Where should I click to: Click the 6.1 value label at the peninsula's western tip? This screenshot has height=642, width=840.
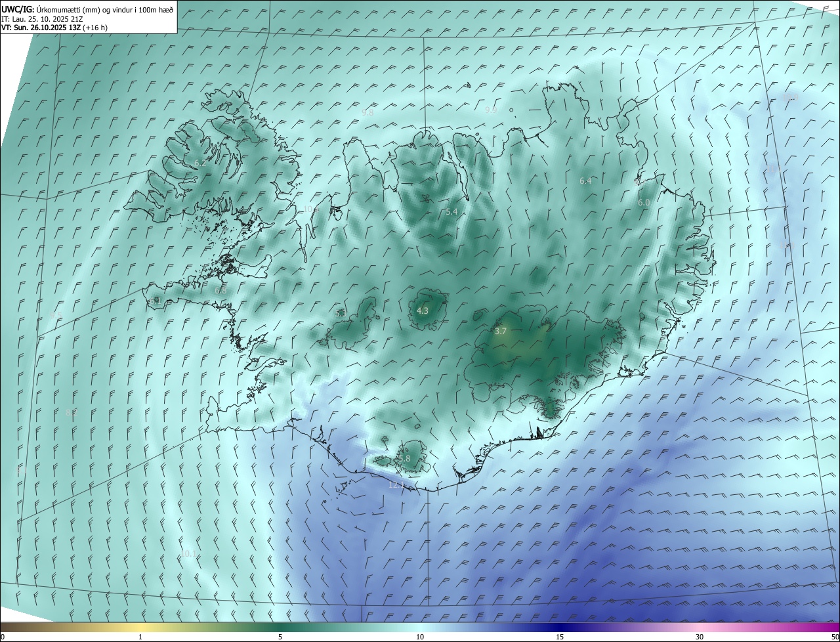[x=155, y=301]
